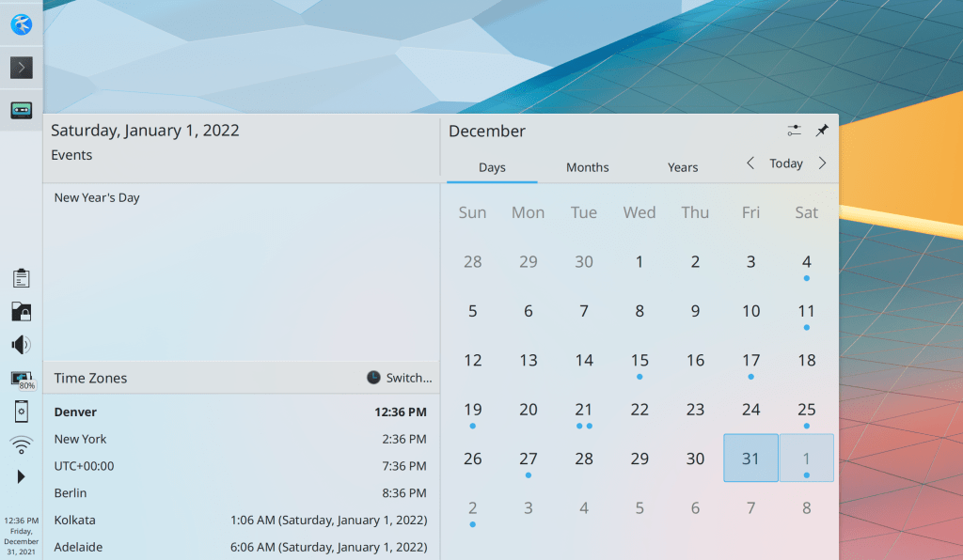Open the application launcher with the blue logo

[x=21, y=24]
